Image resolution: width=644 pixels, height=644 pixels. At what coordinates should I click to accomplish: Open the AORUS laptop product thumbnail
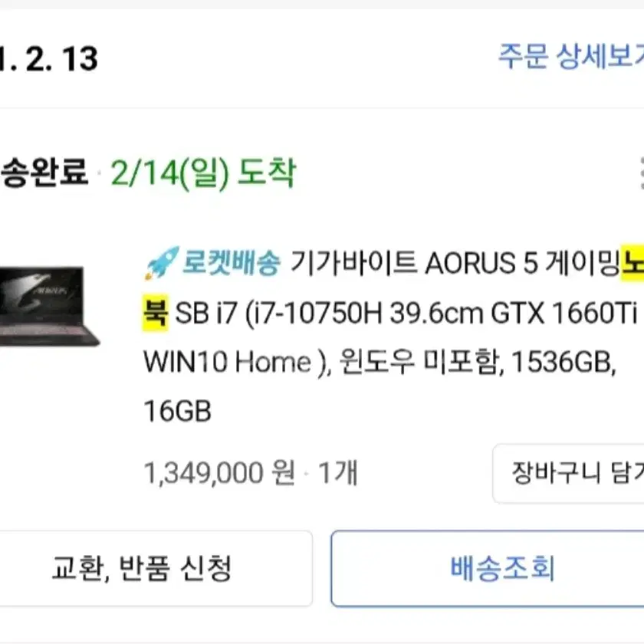click(x=48, y=306)
